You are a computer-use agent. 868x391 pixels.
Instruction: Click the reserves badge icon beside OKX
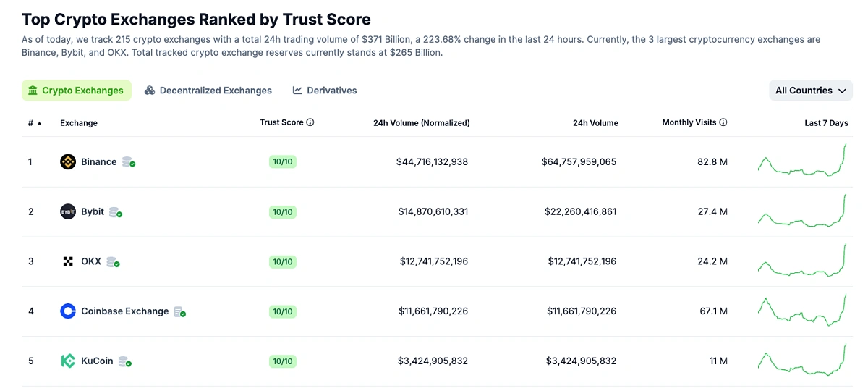pos(113,262)
